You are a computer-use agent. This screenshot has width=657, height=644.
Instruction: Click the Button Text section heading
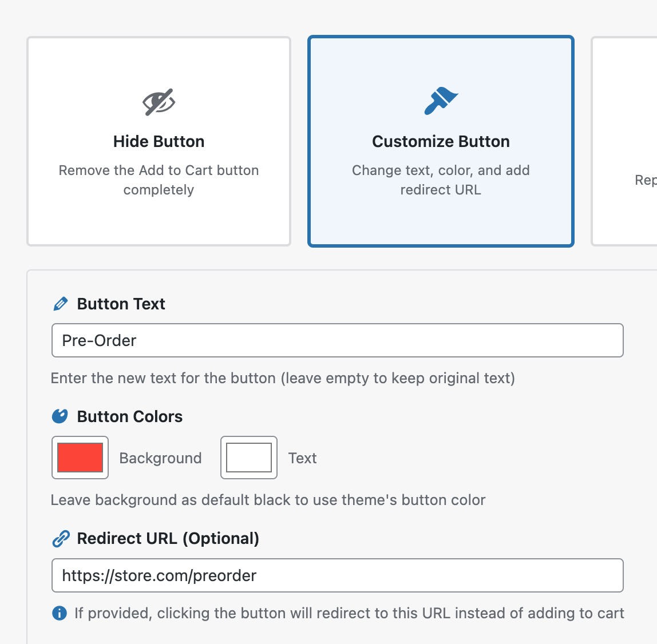point(121,304)
